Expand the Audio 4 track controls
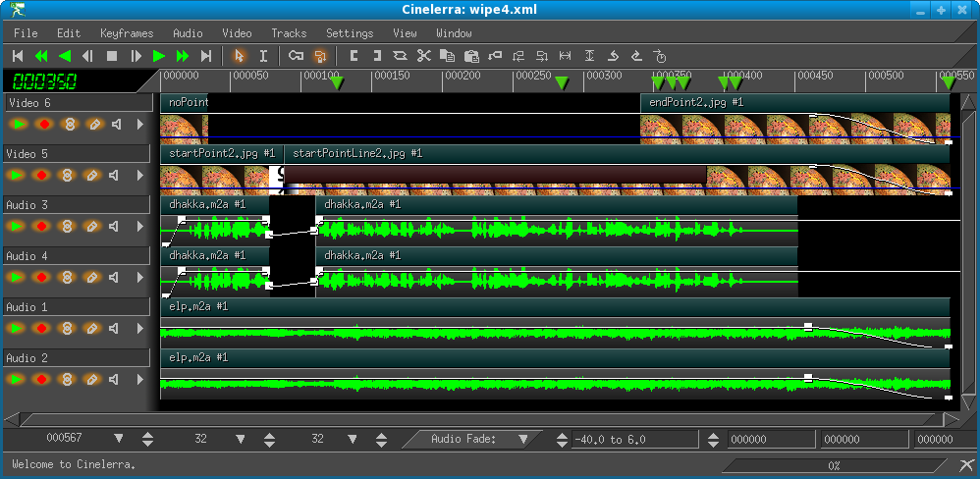 pos(140,277)
